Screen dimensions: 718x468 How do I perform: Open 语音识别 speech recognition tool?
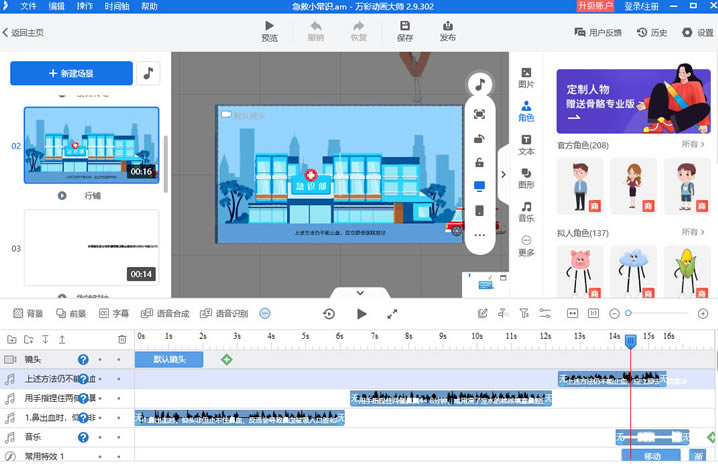click(224, 313)
